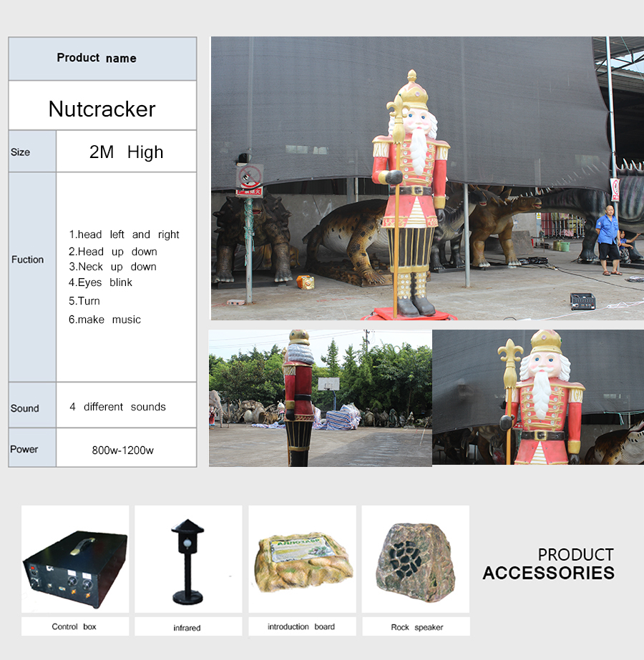Open the large factory photo of the nutcracker
The width and height of the screenshot is (644, 660).
tap(426, 179)
